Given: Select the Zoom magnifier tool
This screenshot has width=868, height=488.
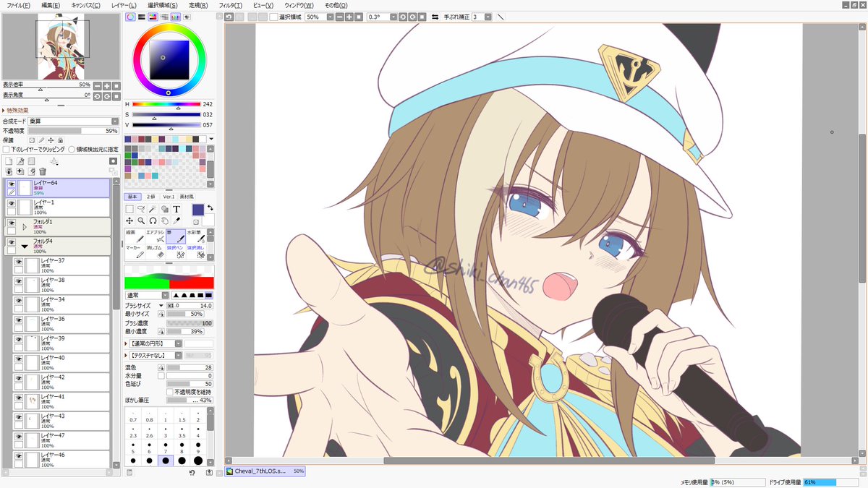Looking at the screenshot, I should (141, 221).
